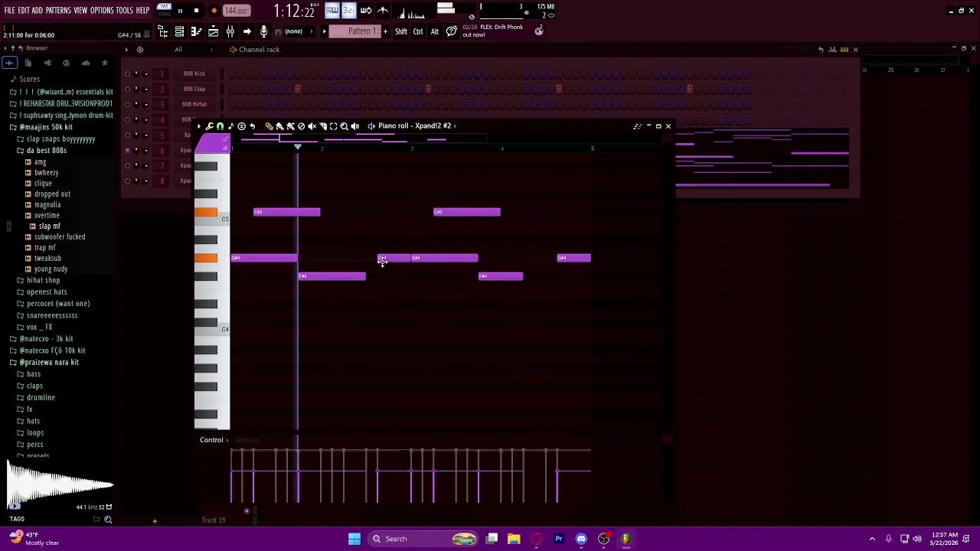Toggle the metronome icon in top toolbar
The image size is (980, 551).
coord(382,11)
